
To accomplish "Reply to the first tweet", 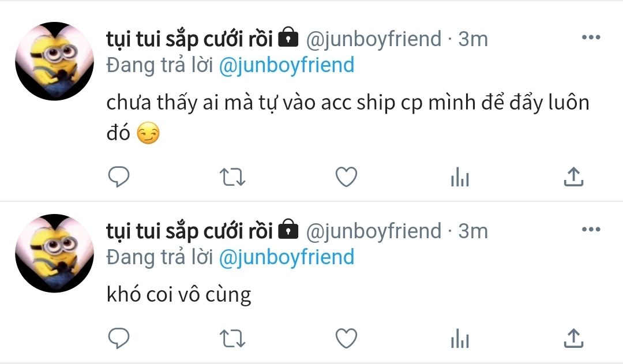I will click(119, 177).
